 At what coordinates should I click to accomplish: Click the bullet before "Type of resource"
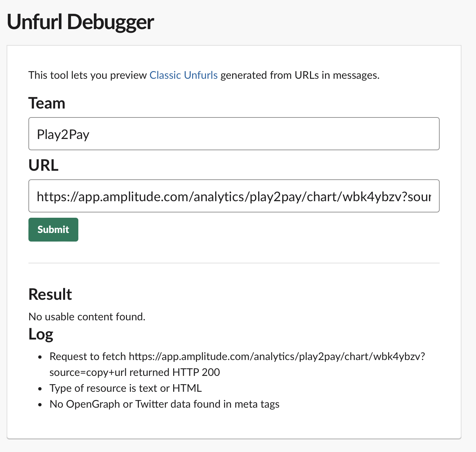click(40, 389)
